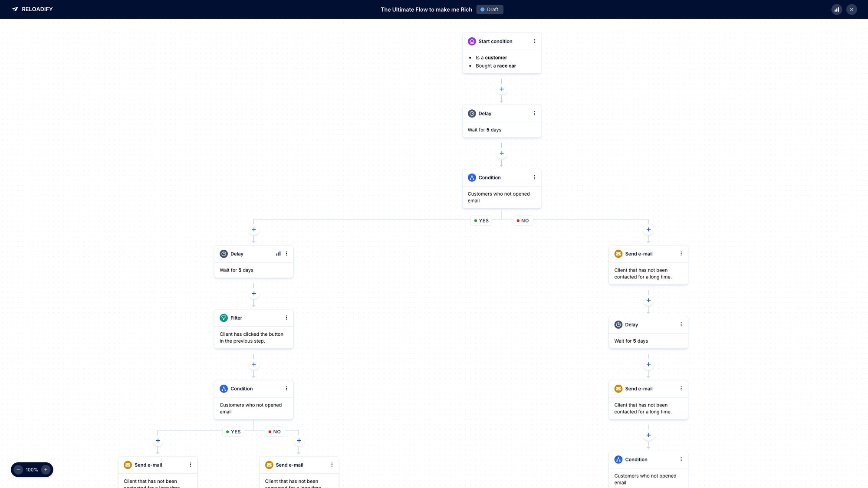
Task: Open the three-dot menu on the Start condition node
Action: 535,41
